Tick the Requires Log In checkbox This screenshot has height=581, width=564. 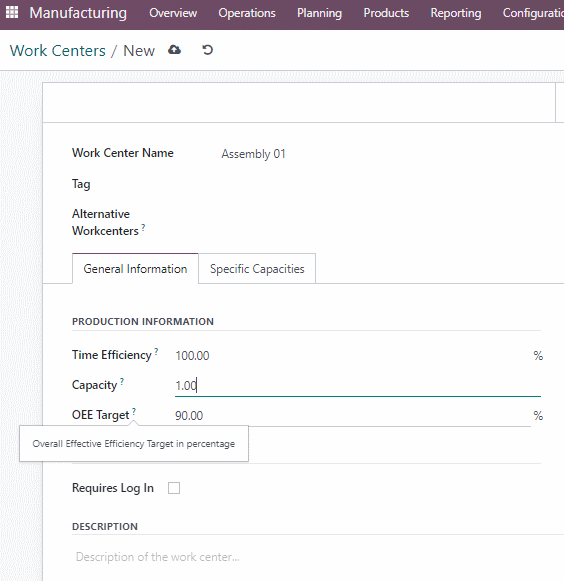tap(174, 488)
